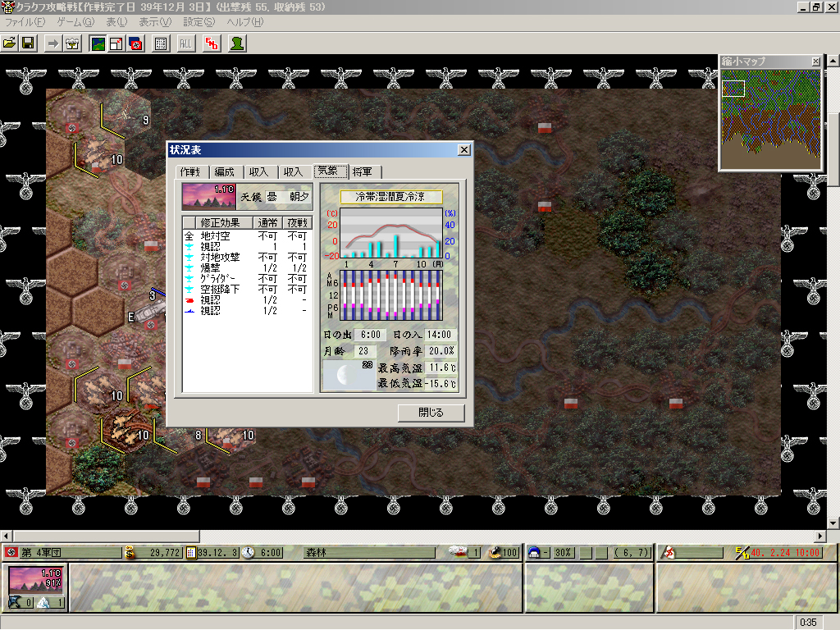Open the status table grid icon
The height and width of the screenshot is (630, 840).
point(161,43)
